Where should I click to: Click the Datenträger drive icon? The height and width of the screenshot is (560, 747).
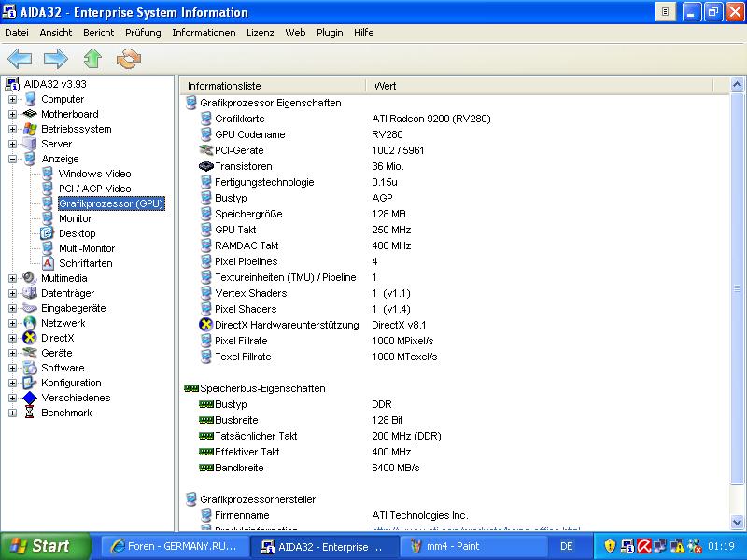(30, 293)
